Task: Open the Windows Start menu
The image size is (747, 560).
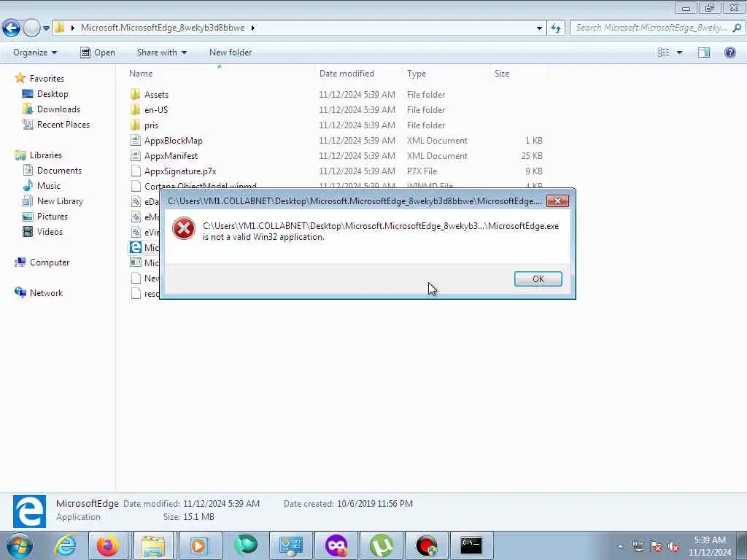Action: tap(20, 545)
